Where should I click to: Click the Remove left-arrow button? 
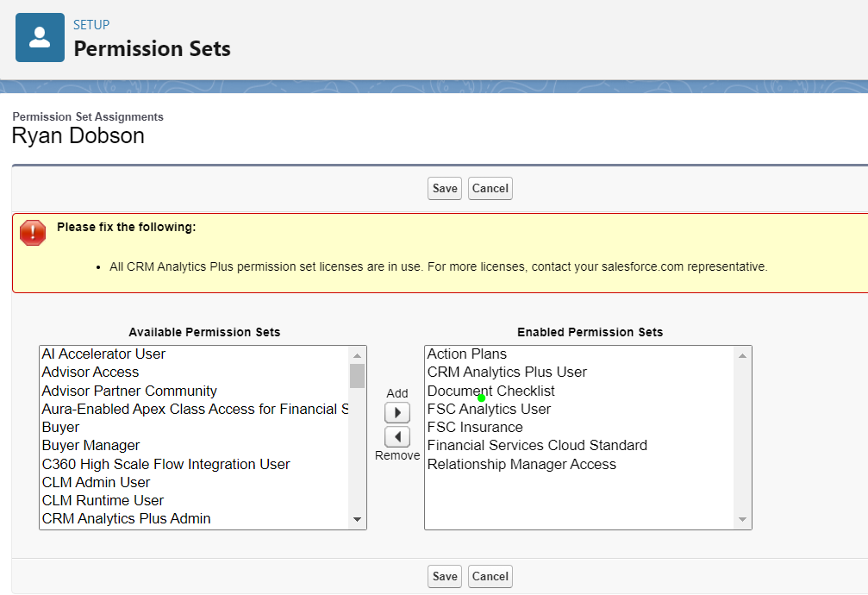(397, 437)
